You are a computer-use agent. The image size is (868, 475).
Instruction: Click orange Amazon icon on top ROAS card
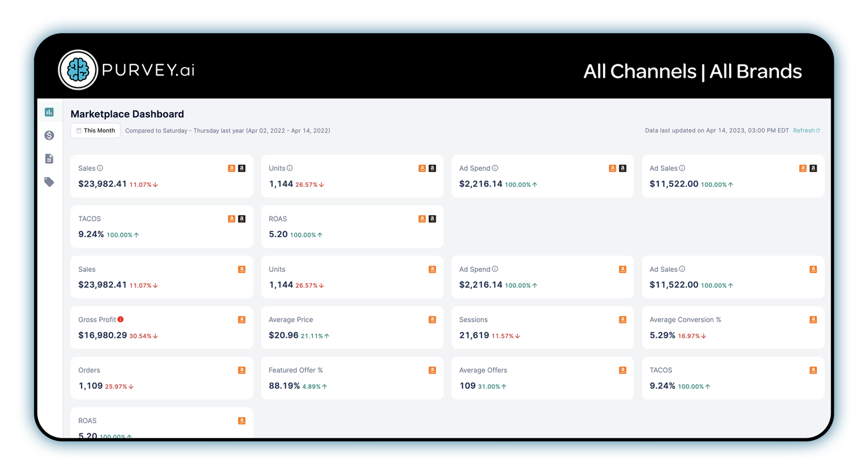422,219
